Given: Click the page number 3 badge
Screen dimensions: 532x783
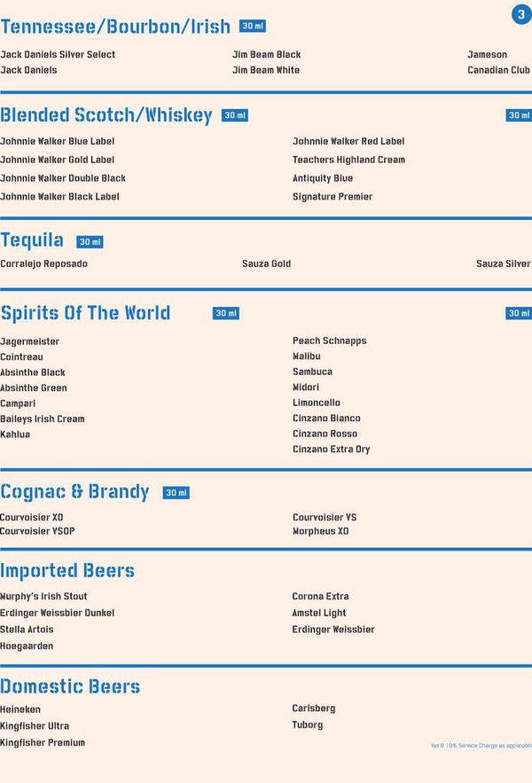Looking at the screenshot, I should [520, 14].
